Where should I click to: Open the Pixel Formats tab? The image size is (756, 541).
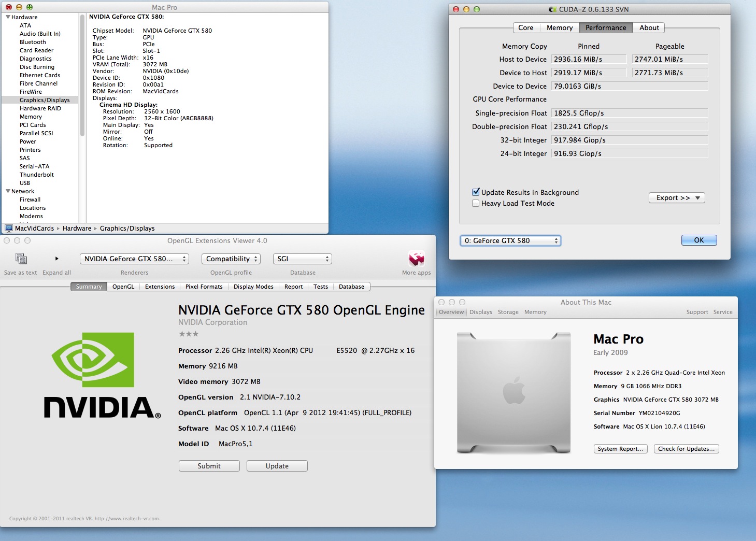click(x=204, y=287)
